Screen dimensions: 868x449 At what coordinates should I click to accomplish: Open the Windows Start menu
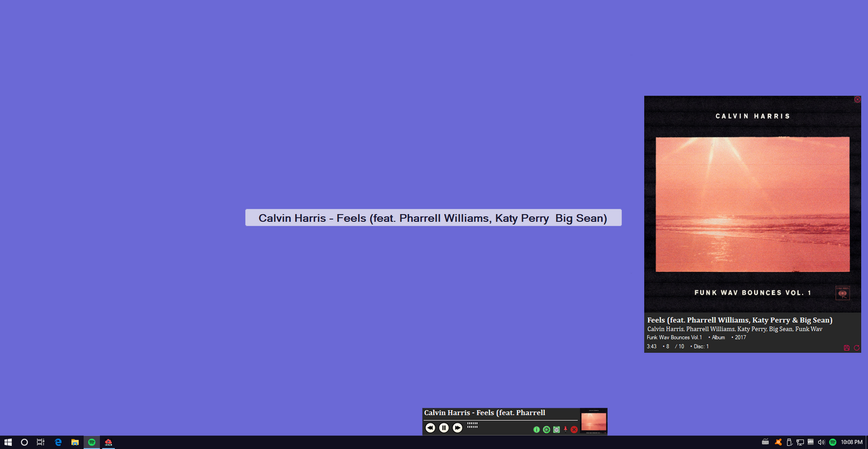click(8, 442)
